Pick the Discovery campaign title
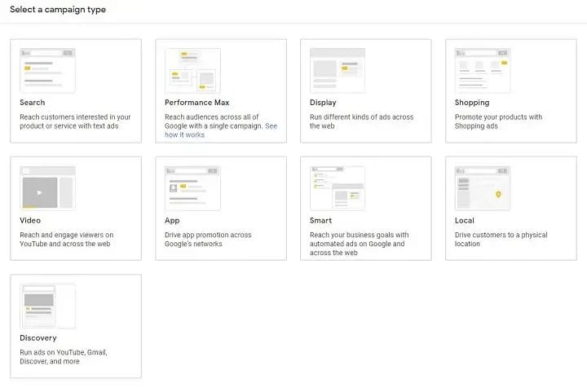The width and height of the screenshot is (587, 392). tap(38, 338)
